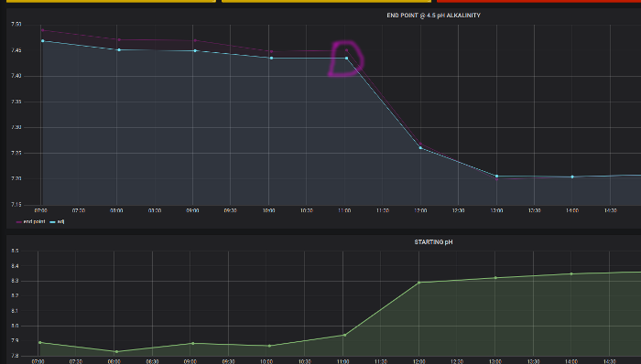The image size is (641, 364).
Task: Toggle the "adj" series in the legend
Action: click(x=60, y=221)
